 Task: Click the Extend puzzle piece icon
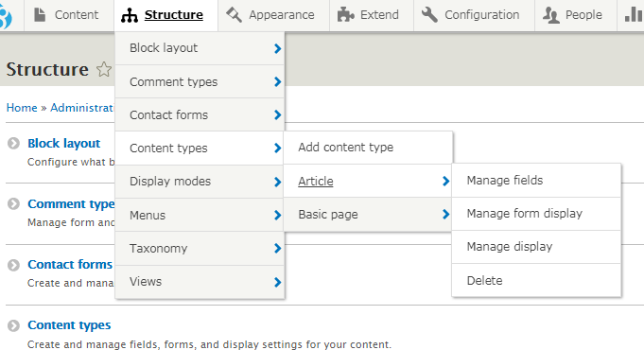(x=345, y=15)
